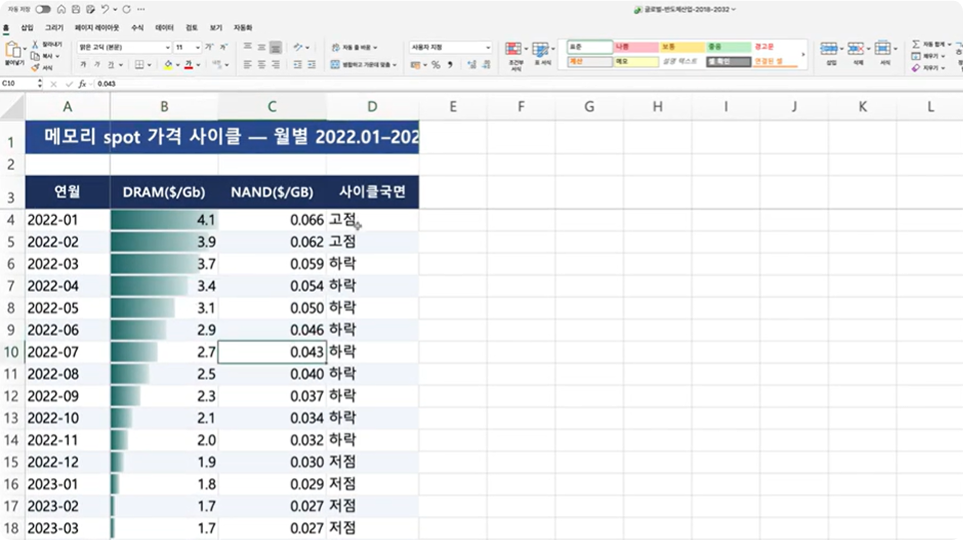Click the Home icon in title bar
This screenshot has width=963, height=540.
coord(61,9)
